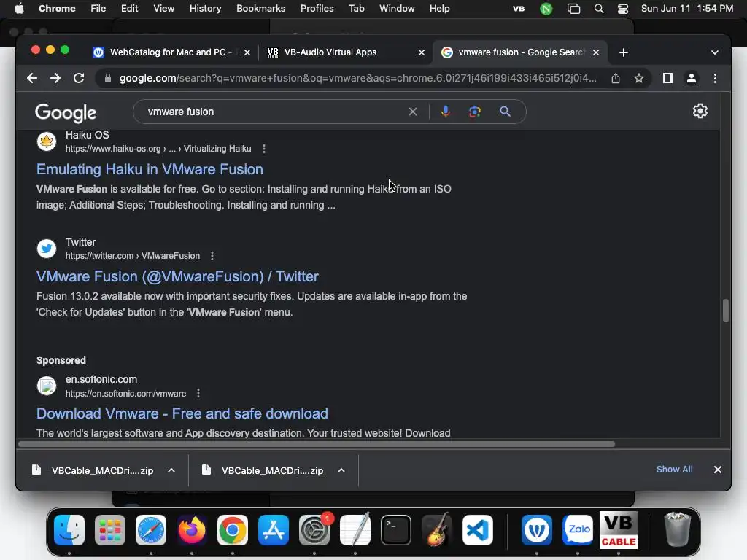
Task: Go forward to the next page
Action: pos(55,78)
